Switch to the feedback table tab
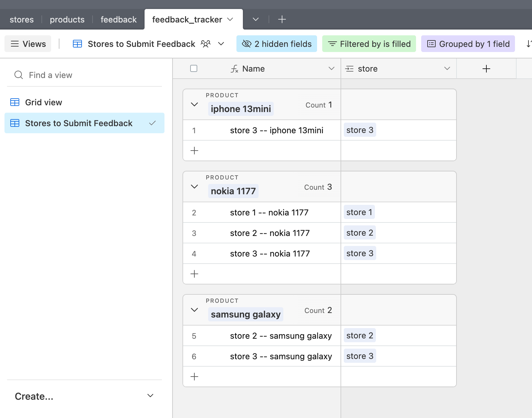Image resolution: width=532 pixels, height=418 pixels. (x=119, y=20)
